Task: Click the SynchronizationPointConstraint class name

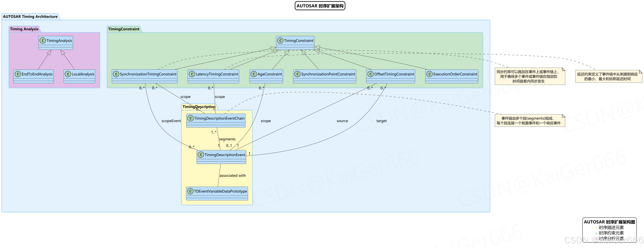Action: click(x=328, y=74)
